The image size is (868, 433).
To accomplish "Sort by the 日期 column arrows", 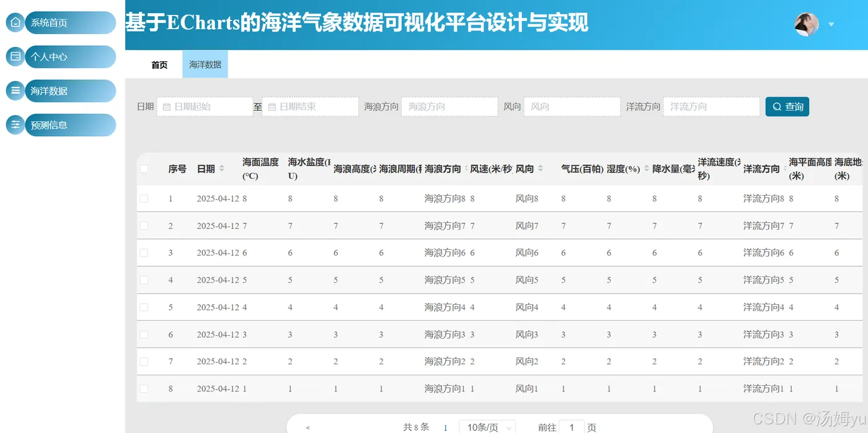I will pyautogui.click(x=222, y=168).
